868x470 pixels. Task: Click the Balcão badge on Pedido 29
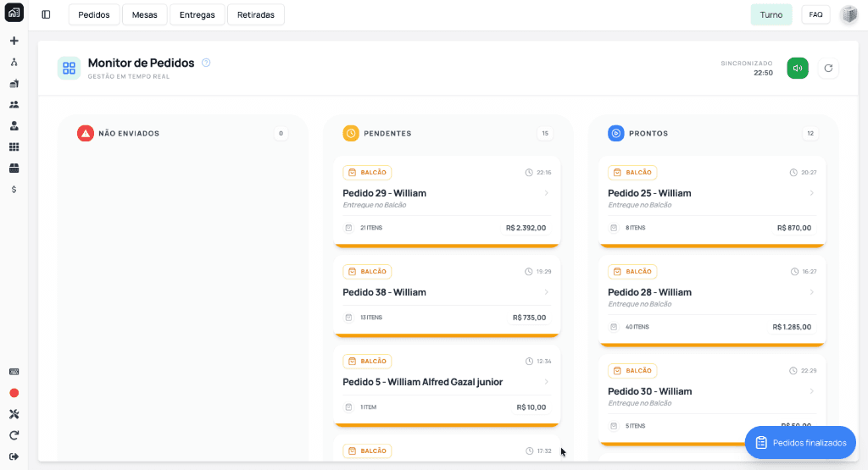click(x=367, y=173)
